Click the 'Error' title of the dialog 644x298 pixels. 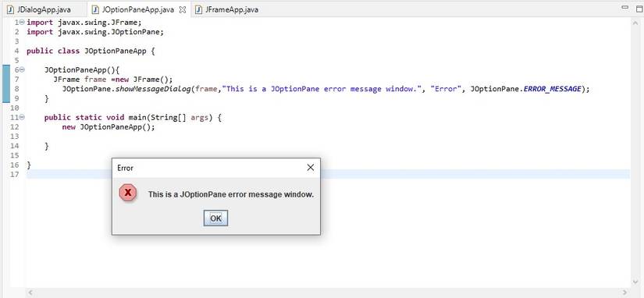(125, 168)
